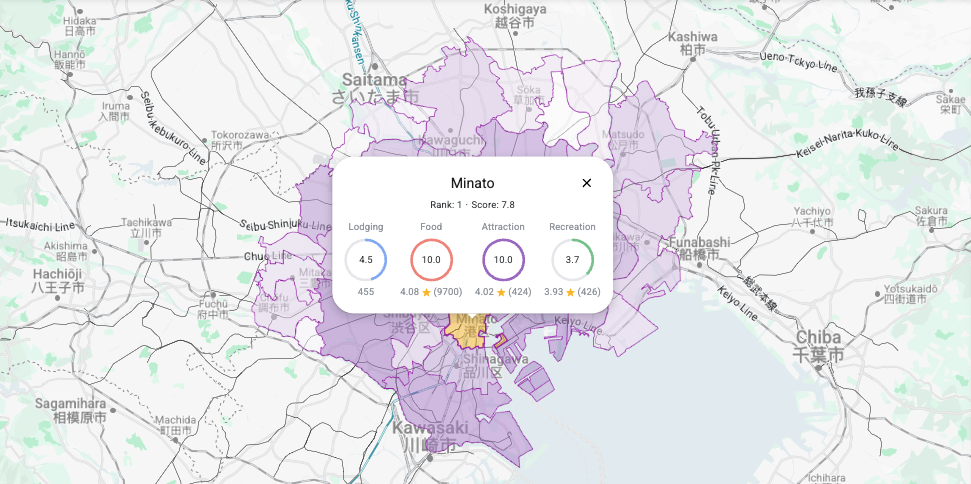The image size is (971, 484).
Task: Click the Kashiwa city label
Action: (x=692, y=43)
